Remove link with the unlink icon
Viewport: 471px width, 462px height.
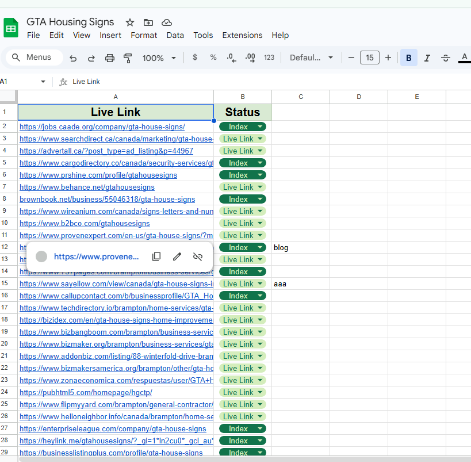click(x=198, y=256)
